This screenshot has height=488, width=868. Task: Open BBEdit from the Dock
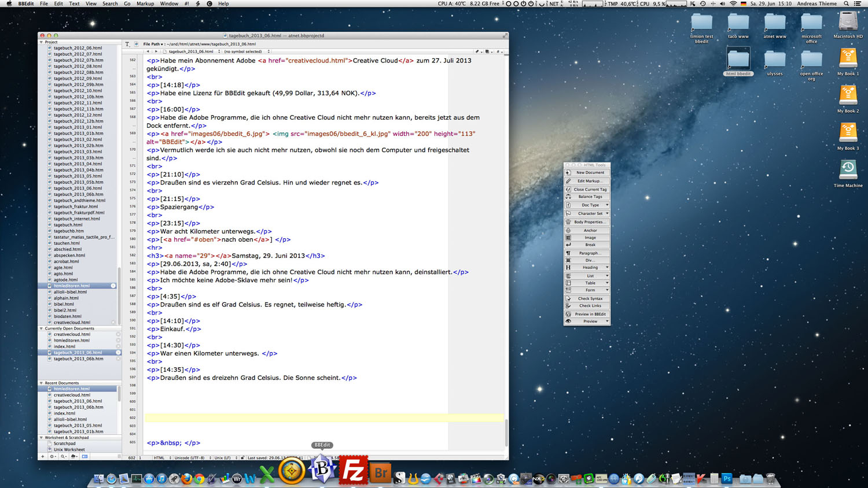pyautogui.click(x=322, y=469)
